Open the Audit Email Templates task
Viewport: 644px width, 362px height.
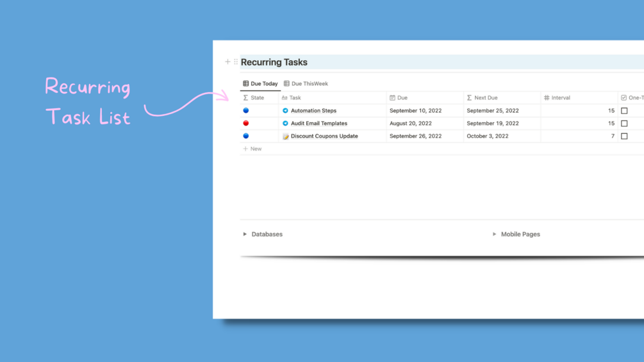pos(319,124)
